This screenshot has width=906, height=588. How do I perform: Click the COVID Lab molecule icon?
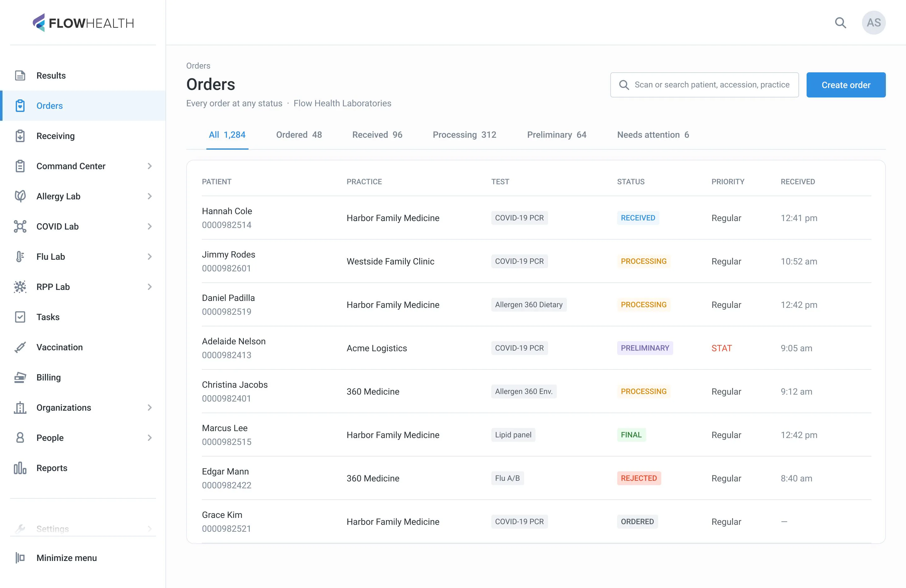click(20, 226)
